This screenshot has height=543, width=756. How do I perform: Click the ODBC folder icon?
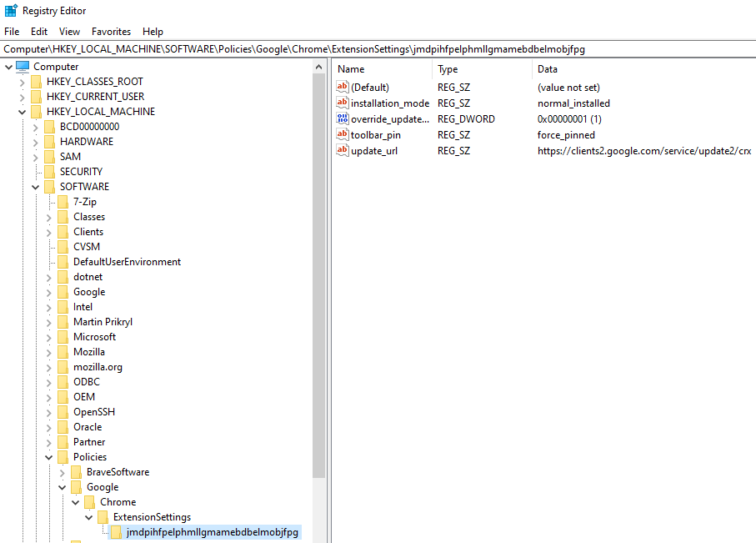(x=63, y=382)
